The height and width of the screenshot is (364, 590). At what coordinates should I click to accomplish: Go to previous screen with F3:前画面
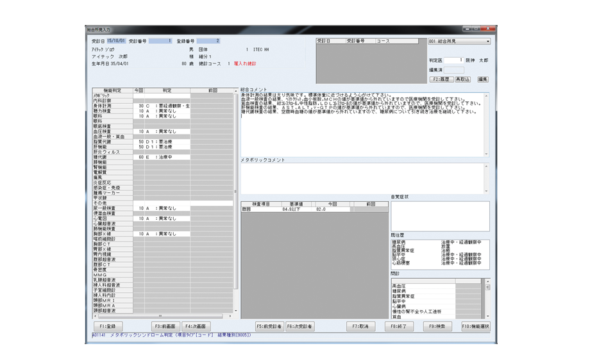pos(165,326)
